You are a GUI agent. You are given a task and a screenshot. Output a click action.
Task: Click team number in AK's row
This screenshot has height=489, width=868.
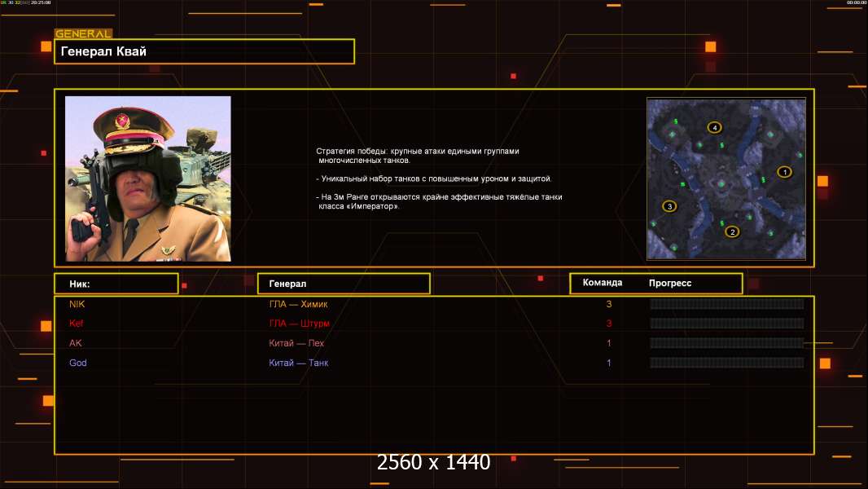[609, 343]
